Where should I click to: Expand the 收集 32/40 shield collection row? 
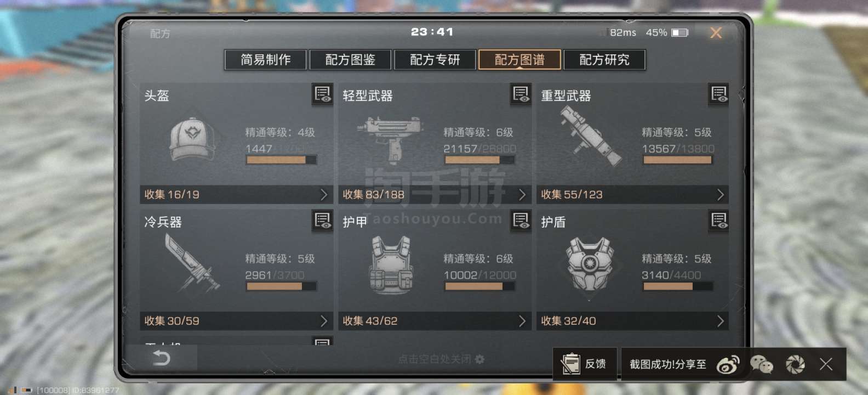click(633, 321)
